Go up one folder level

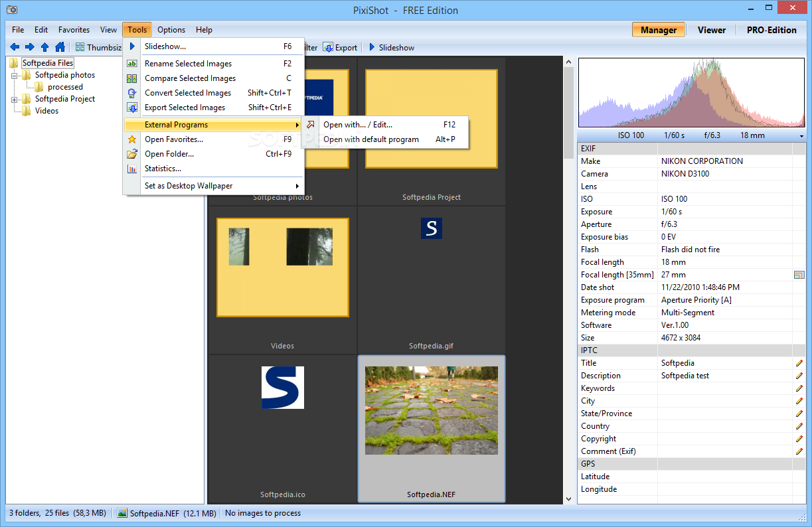44,47
